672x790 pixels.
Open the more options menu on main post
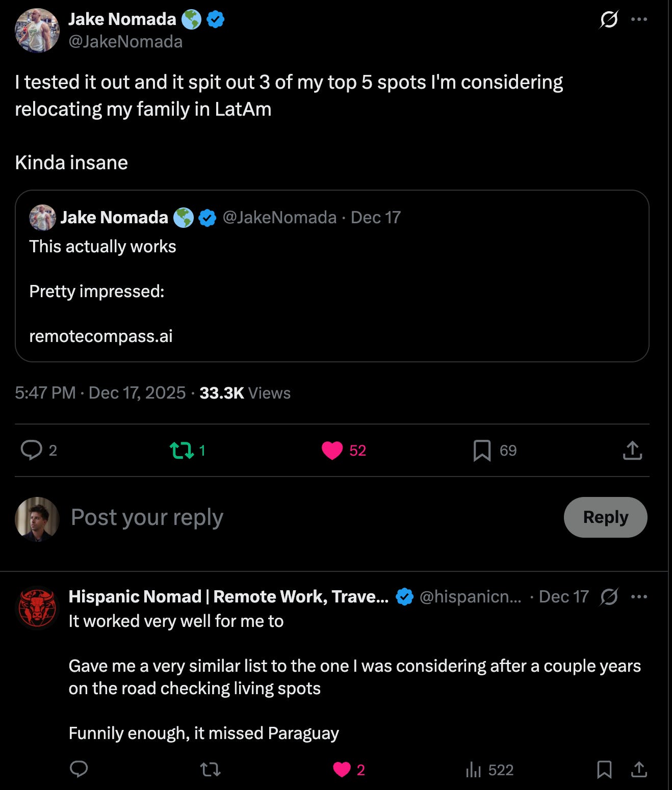coord(639,20)
